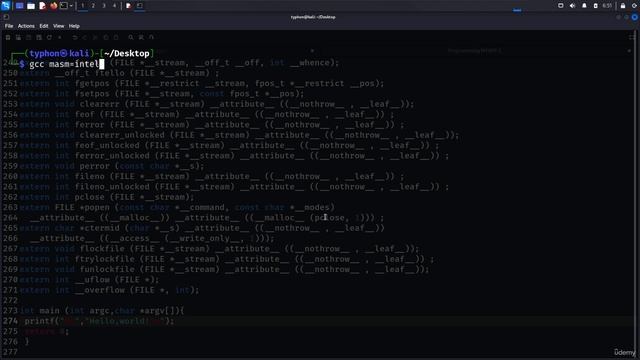Open the display settings tray icon
640x360 pixels.
point(561,6)
